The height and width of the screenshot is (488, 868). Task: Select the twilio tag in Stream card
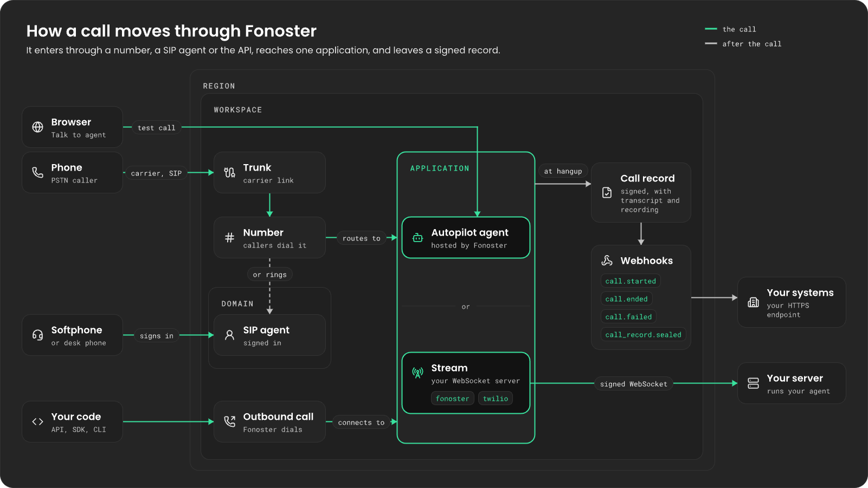click(496, 399)
